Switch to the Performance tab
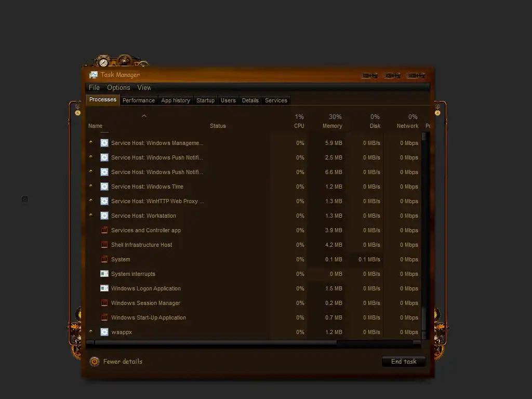The width and height of the screenshot is (532, 399). [x=138, y=100]
